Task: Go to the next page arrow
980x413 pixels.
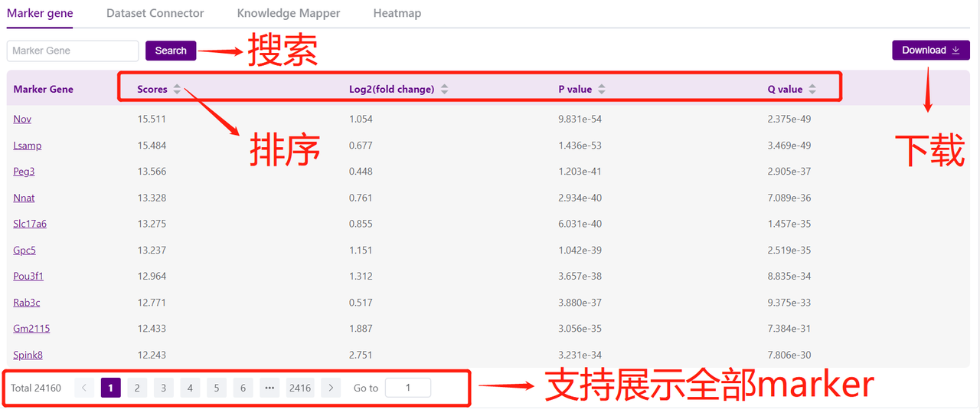Action: (331, 388)
